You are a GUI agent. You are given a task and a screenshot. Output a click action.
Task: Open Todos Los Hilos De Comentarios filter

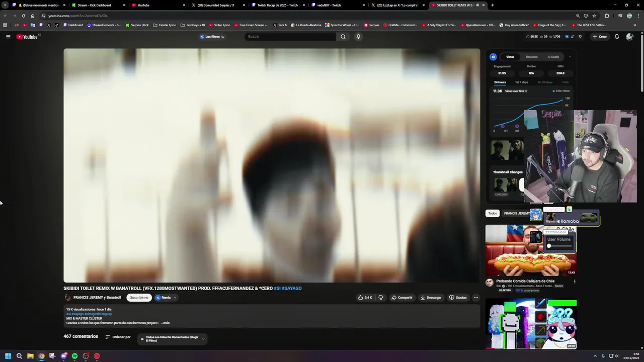click(x=172, y=339)
